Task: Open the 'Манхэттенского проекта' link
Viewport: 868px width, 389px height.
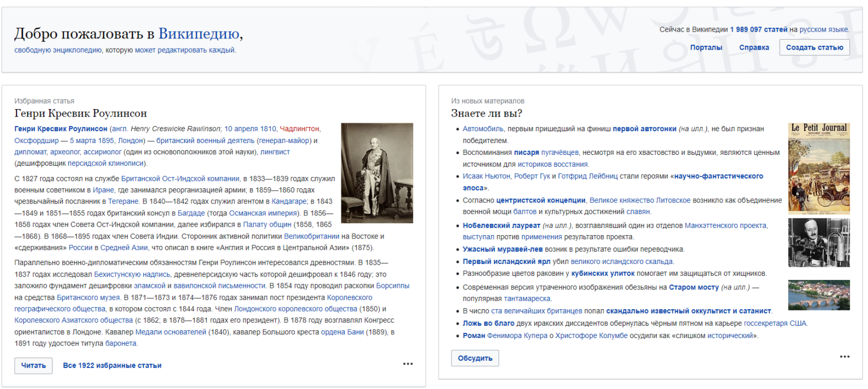Action: [x=726, y=226]
